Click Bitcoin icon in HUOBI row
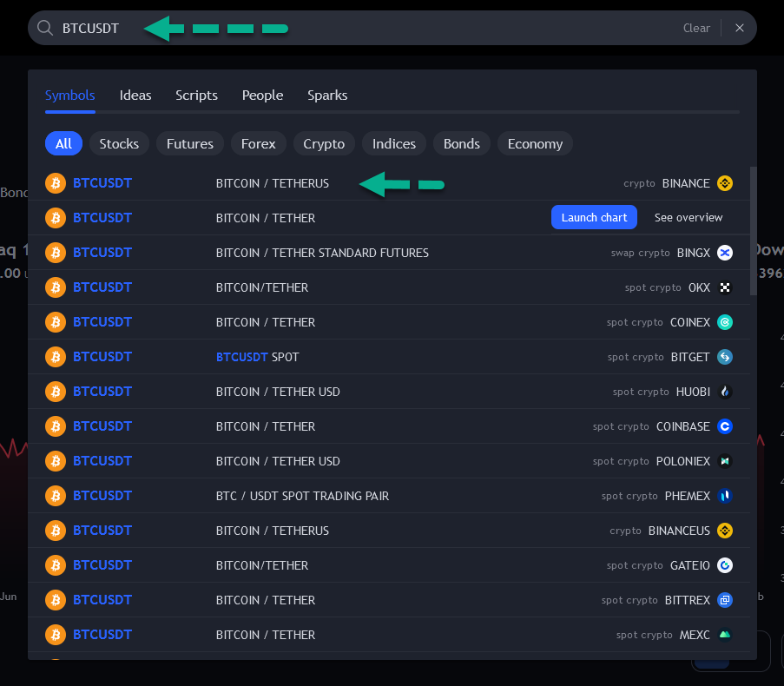Image resolution: width=784 pixels, height=686 pixels. [56, 392]
